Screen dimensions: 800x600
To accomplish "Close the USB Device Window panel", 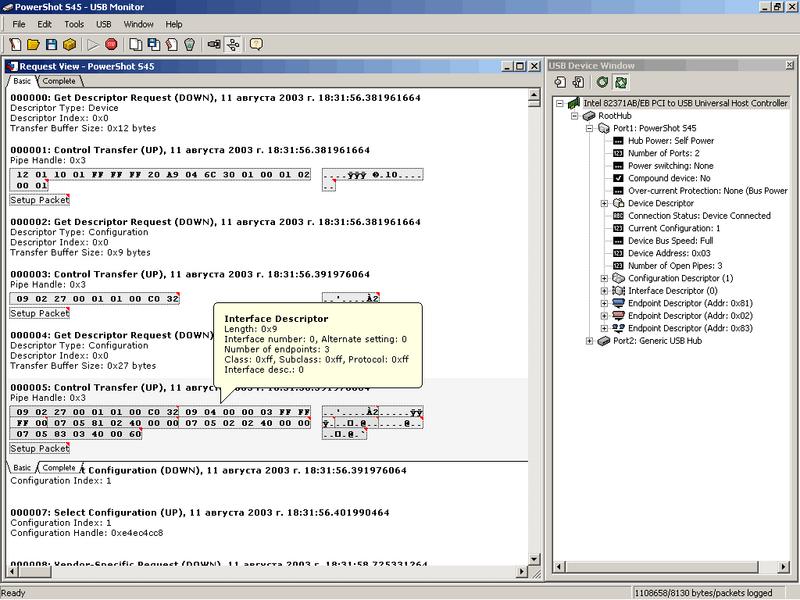I will (x=789, y=65).
